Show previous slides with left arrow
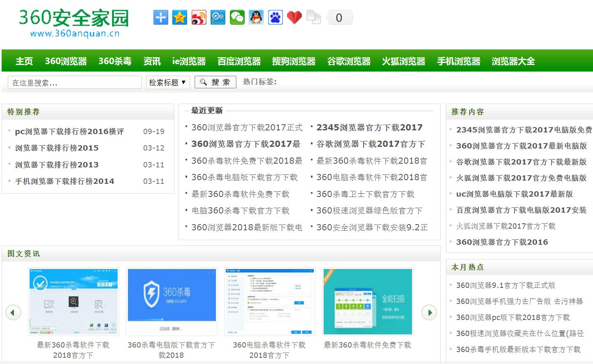The width and height of the screenshot is (593, 364). 13,313
